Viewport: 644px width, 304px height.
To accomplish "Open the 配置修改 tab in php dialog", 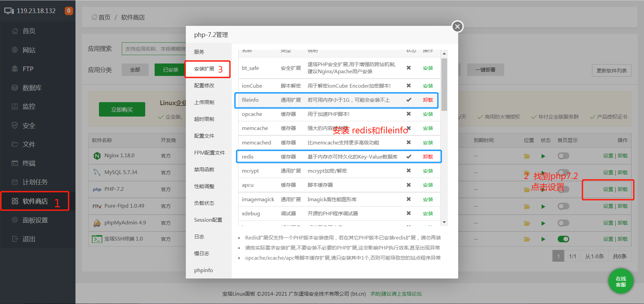I will [209, 85].
